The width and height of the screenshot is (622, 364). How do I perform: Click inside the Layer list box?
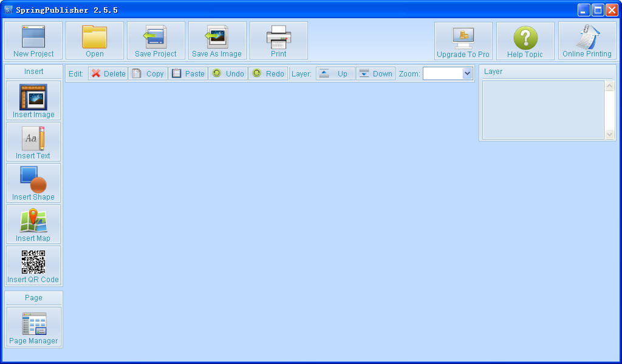[x=544, y=110]
